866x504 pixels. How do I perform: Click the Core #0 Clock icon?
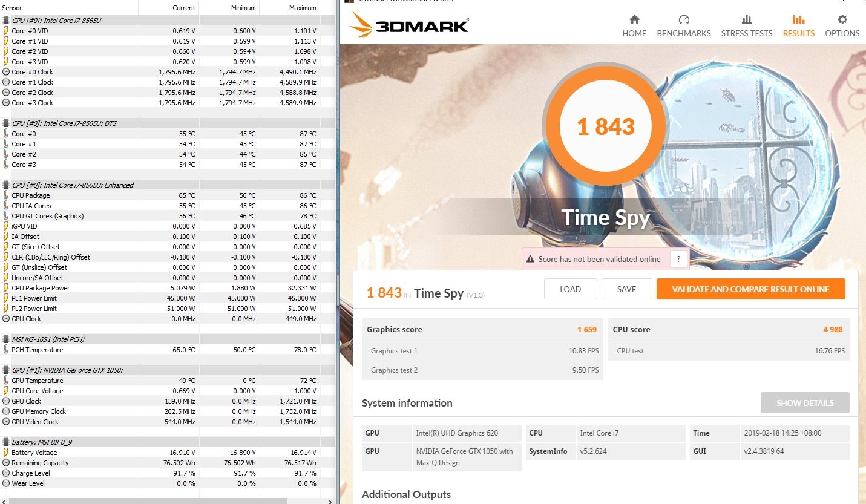point(6,71)
